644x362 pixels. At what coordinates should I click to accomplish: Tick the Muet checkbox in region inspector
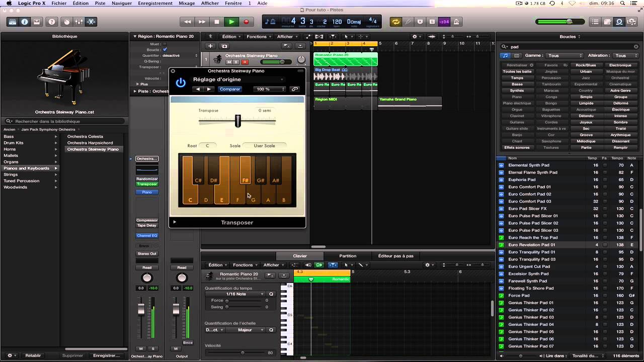click(x=165, y=44)
